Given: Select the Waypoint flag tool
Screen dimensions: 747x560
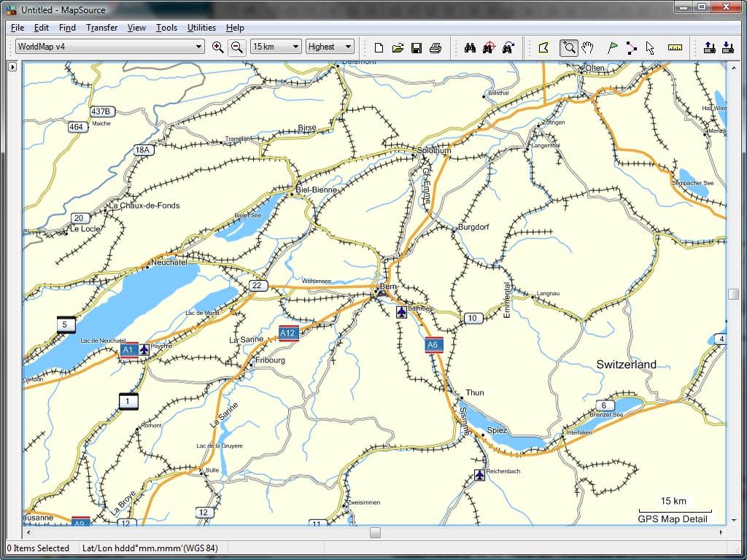Looking at the screenshot, I should [613, 47].
